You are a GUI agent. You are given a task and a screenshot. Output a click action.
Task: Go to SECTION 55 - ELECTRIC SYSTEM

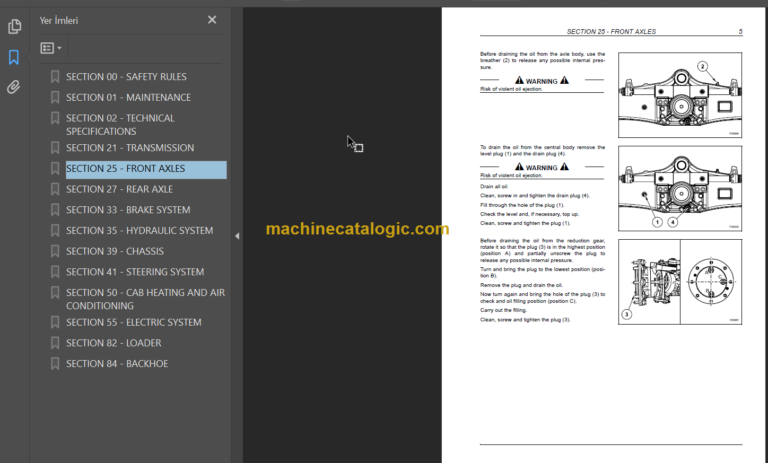[134, 322]
